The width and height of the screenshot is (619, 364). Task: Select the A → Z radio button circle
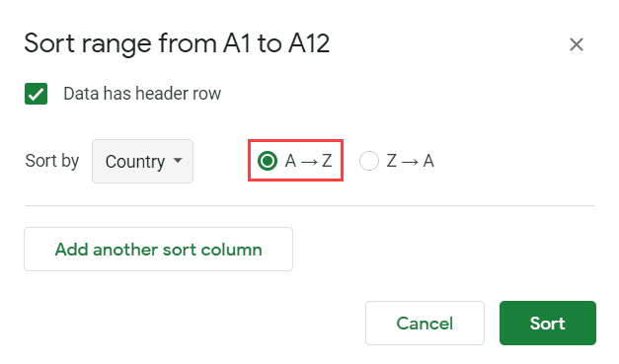(268, 161)
